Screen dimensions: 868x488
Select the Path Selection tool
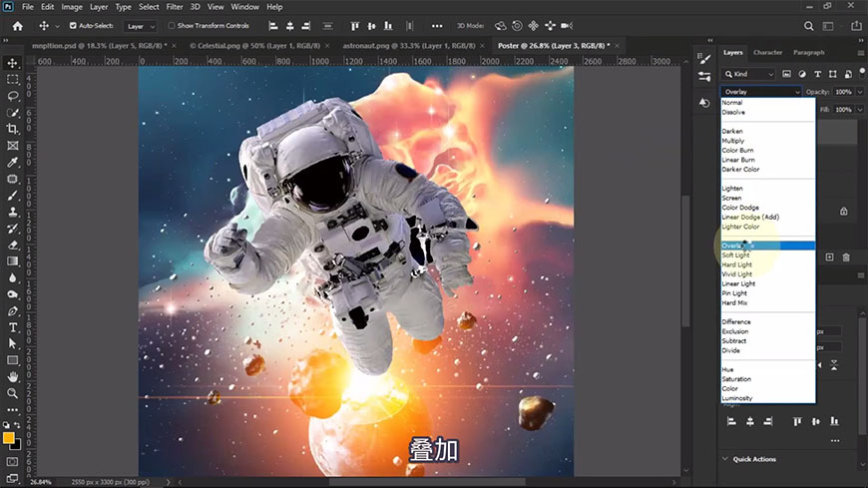(x=12, y=343)
